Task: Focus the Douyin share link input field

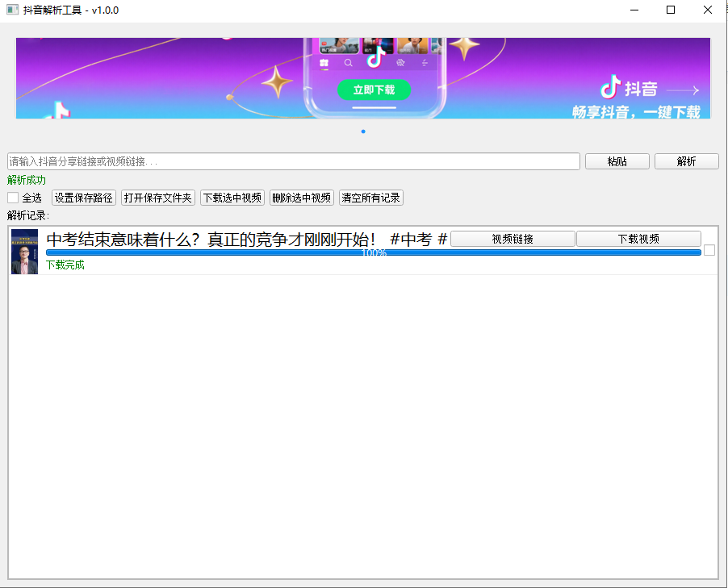Action: click(x=294, y=161)
